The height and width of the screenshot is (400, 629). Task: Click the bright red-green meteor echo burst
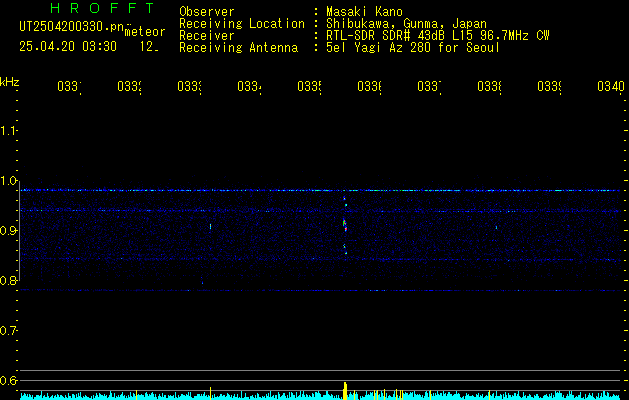(x=345, y=225)
